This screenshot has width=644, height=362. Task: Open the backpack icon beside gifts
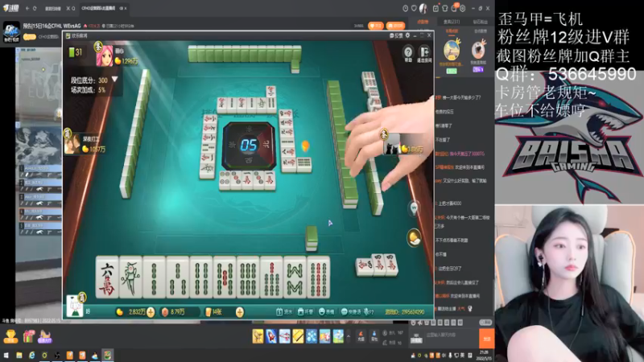pos(374,336)
